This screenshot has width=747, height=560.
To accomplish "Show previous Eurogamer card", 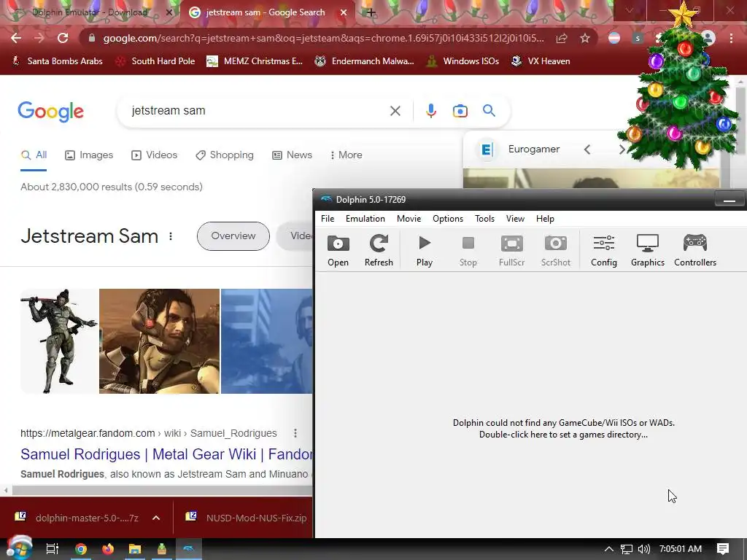I will (x=587, y=149).
